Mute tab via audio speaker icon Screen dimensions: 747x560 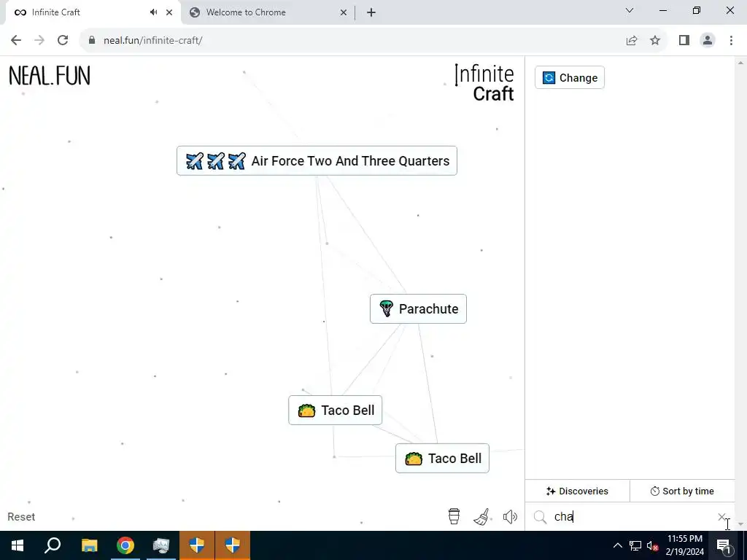coord(153,12)
